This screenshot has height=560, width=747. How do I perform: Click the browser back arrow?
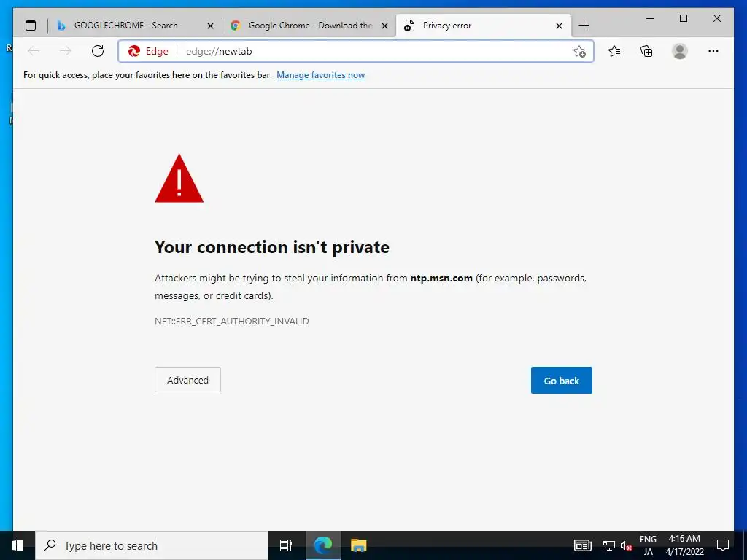[34, 51]
